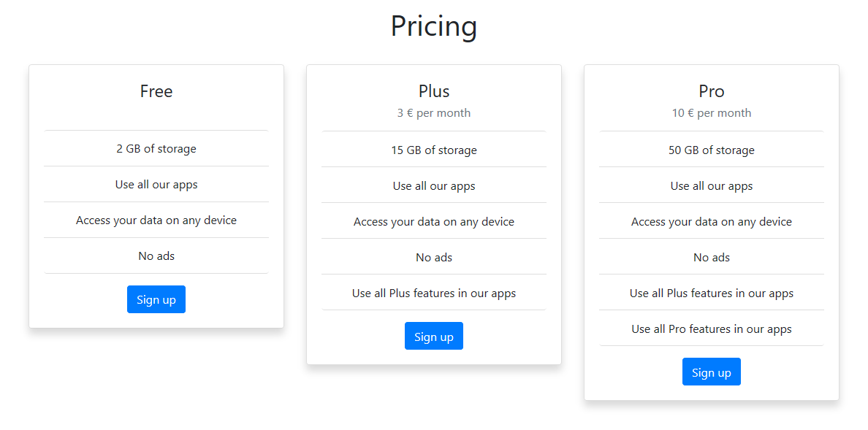Viewport: 868px width, 430px height.
Task: Click the Pro plan title
Action: coord(711,91)
